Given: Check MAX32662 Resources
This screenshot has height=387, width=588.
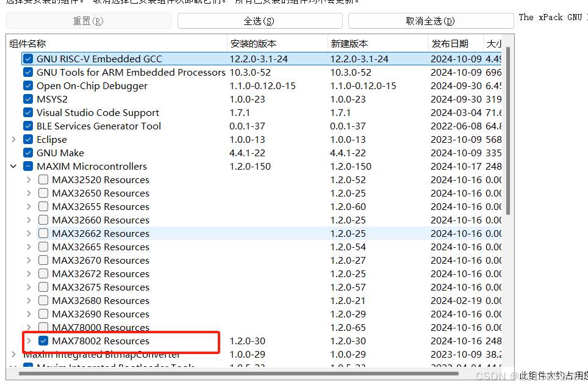Looking at the screenshot, I should point(43,233).
